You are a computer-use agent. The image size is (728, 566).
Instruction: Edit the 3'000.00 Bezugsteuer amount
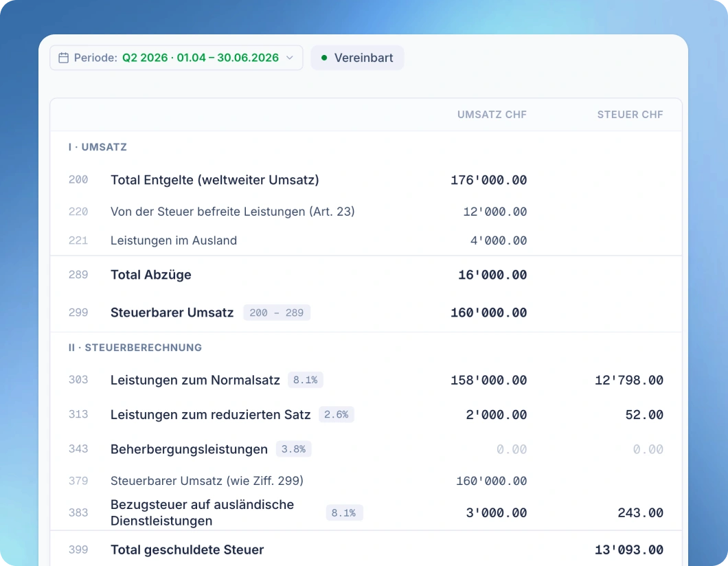point(497,512)
